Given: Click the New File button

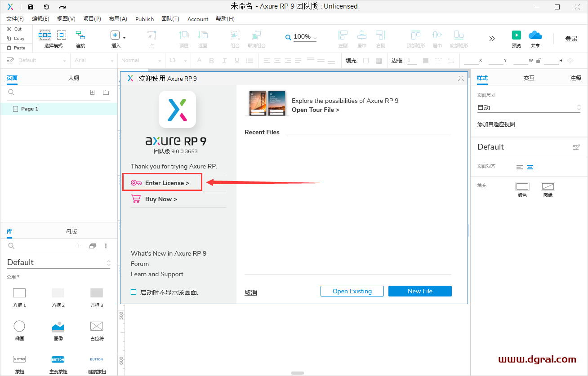Looking at the screenshot, I should pos(419,291).
